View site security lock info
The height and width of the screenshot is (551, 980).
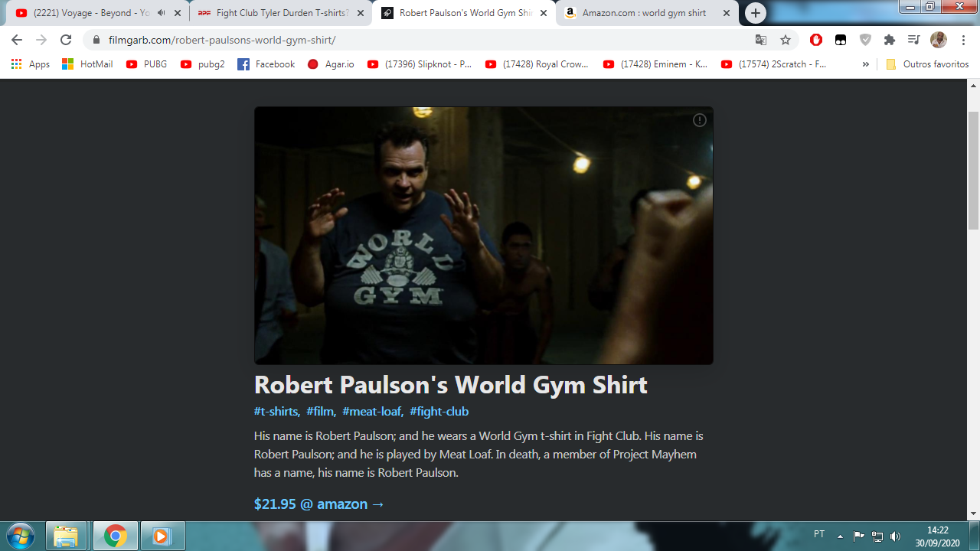coord(96,40)
